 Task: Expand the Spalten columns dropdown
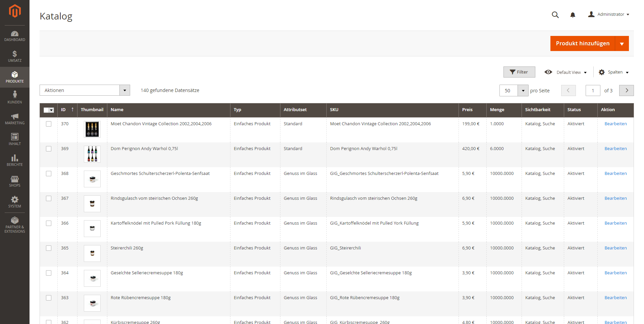(613, 72)
